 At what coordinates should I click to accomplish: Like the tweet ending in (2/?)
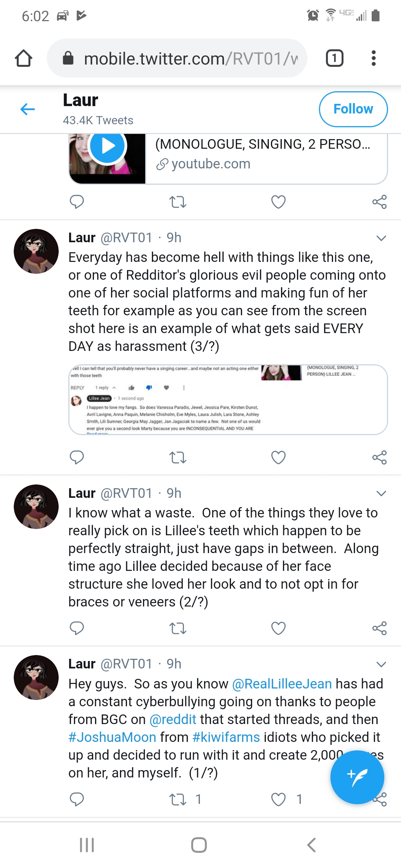278,628
